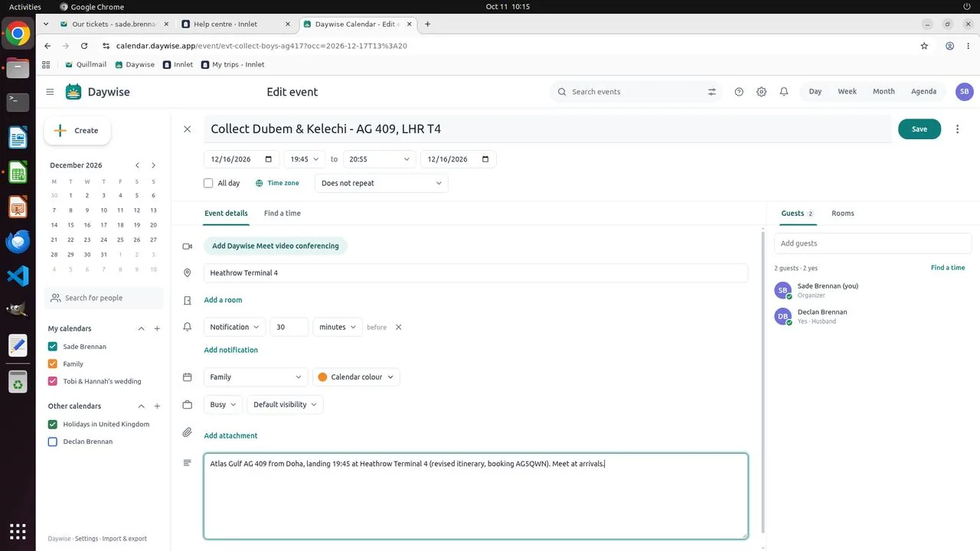Bookmark this page with the star icon
Viewport: 980px width, 551px height.
(x=924, y=46)
